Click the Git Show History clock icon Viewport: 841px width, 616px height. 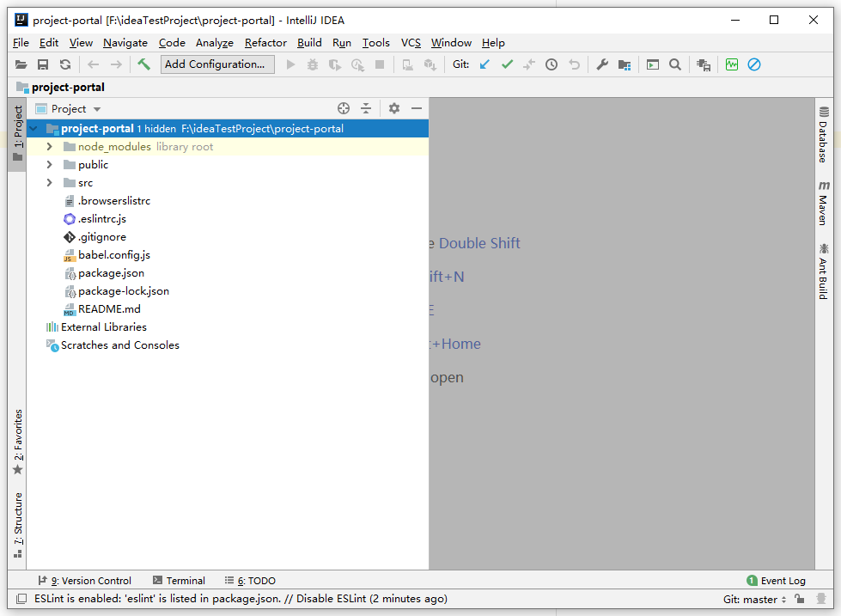point(552,65)
